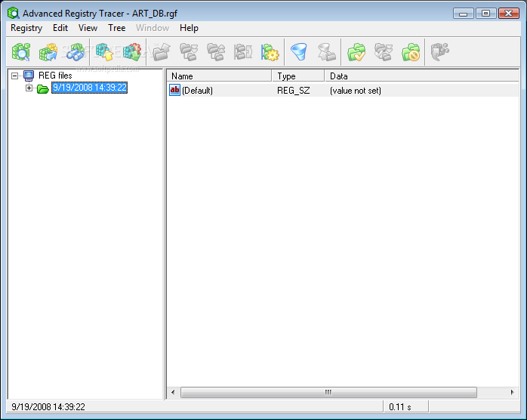Click the cubes with blue swap arrows icon
Viewport: 527px width, 420px height.
pos(48,52)
